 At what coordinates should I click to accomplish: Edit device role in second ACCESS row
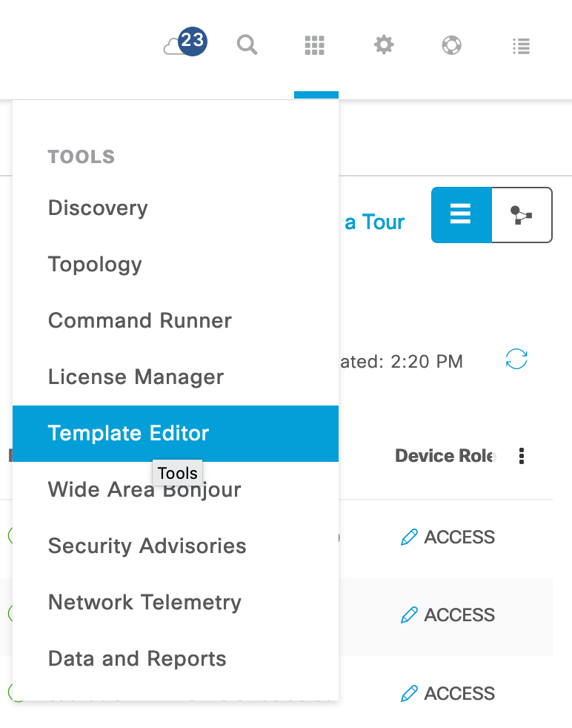click(409, 615)
